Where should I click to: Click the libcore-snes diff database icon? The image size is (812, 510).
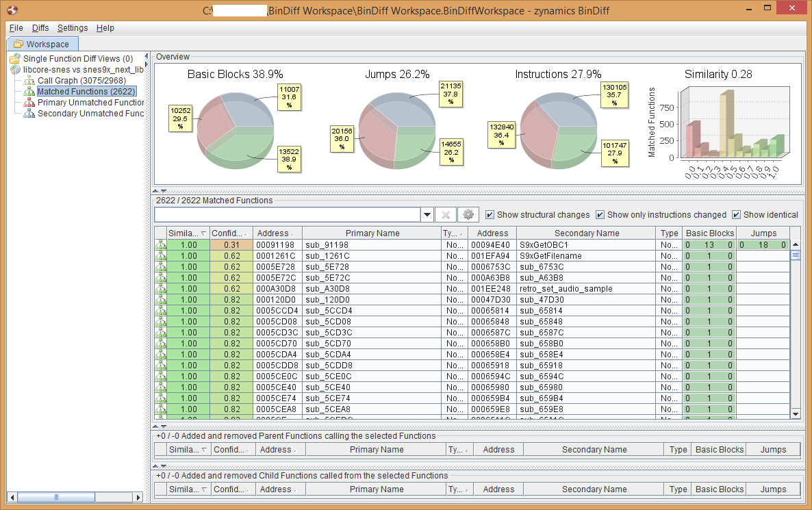(x=15, y=69)
